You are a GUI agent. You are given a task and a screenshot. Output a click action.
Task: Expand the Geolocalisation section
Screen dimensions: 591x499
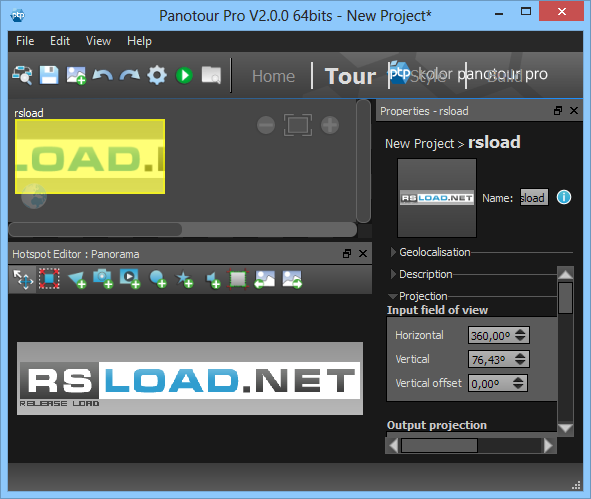click(x=393, y=252)
